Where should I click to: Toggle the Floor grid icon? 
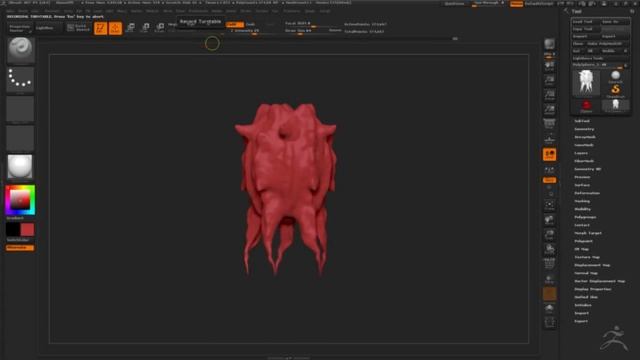click(x=549, y=139)
